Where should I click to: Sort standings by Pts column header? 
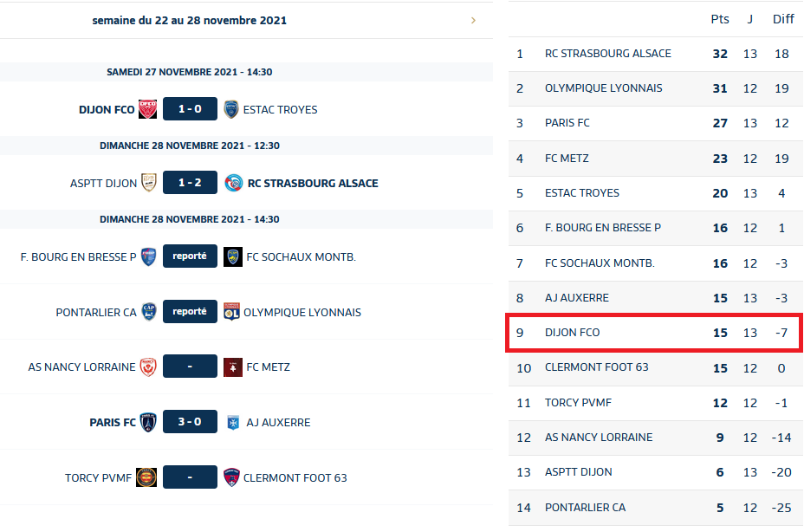click(x=720, y=19)
